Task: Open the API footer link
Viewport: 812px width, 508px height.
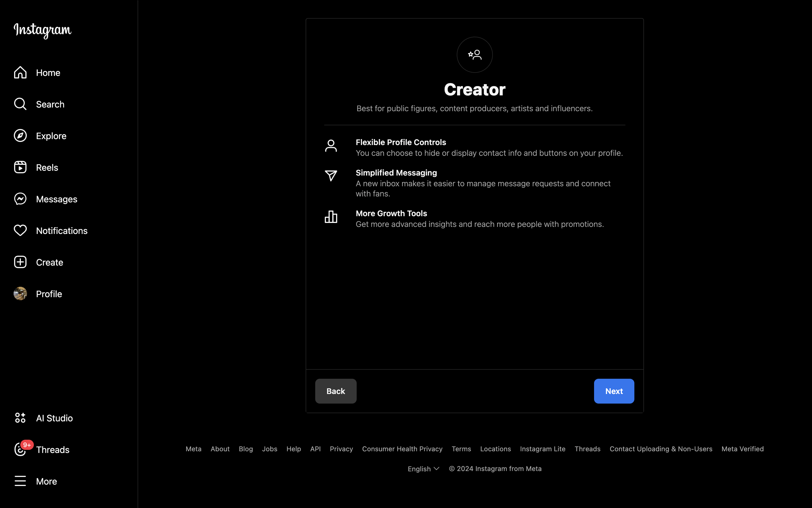Action: point(315,449)
